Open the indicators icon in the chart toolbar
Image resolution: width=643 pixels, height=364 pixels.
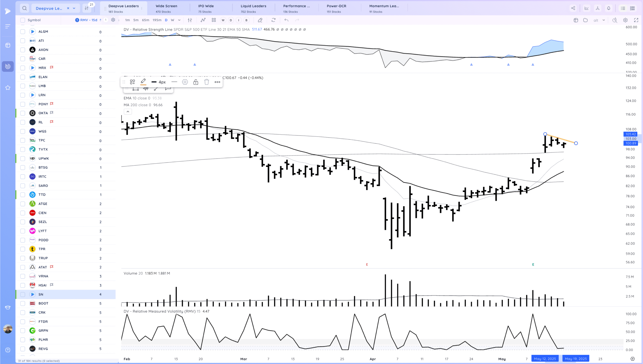point(203,20)
